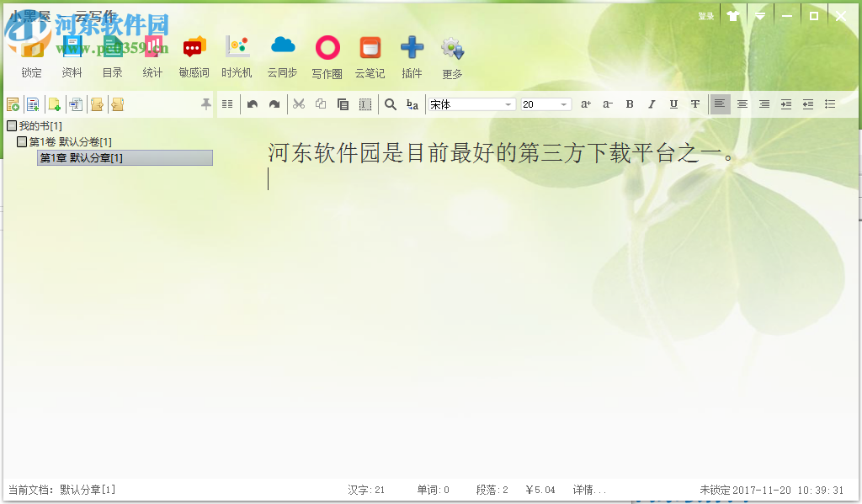This screenshot has height=504, width=862.
Task: Cut the selected text
Action: tap(299, 103)
